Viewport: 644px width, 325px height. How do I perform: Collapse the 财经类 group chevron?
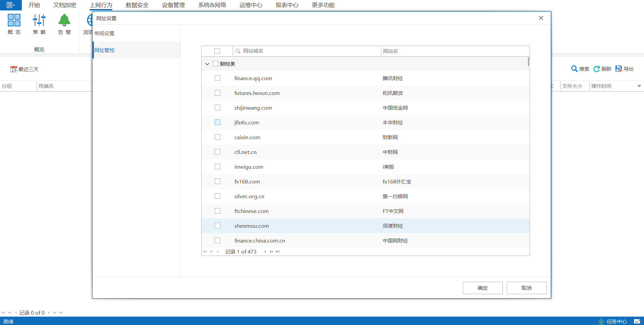tap(207, 64)
